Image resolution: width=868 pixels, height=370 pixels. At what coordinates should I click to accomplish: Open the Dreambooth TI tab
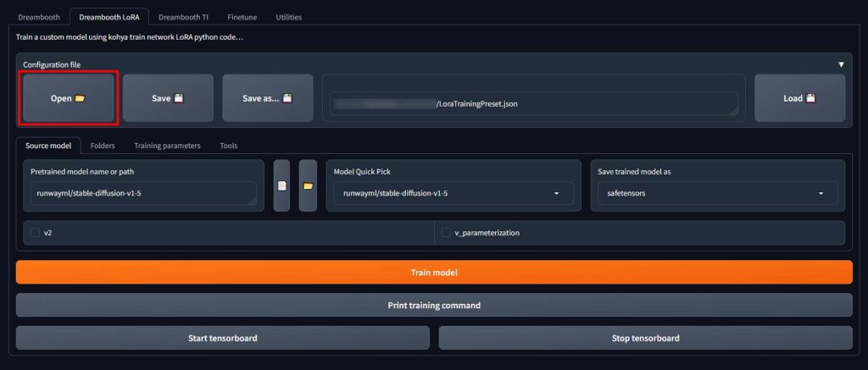(x=183, y=17)
